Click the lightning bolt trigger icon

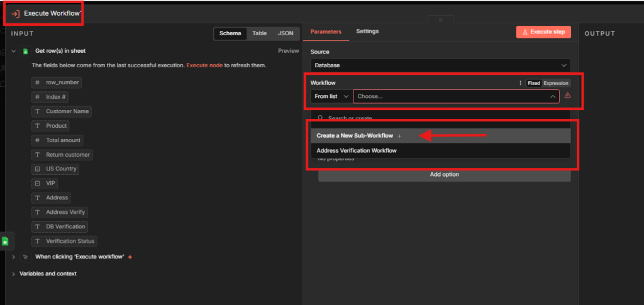click(x=130, y=257)
